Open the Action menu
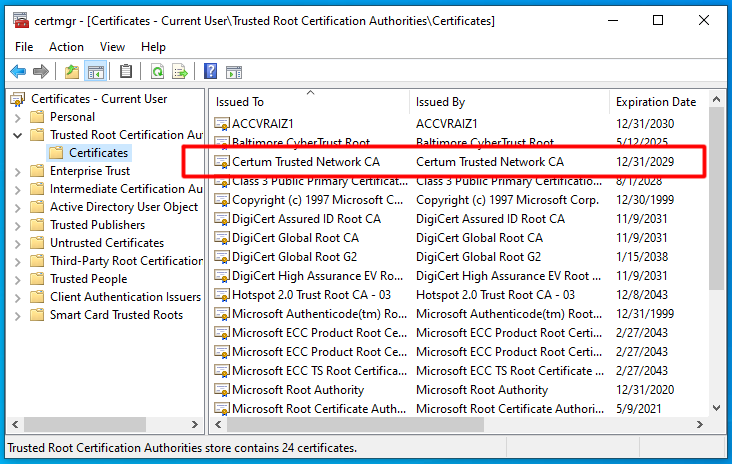Screen dimensions: 732x464 pyautogui.click(x=66, y=47)
